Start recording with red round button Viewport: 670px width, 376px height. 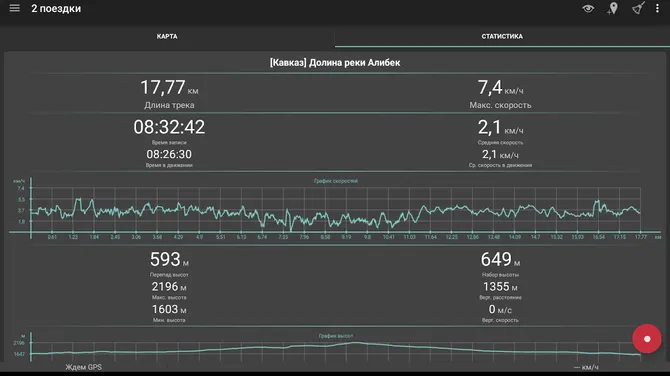pos(647,338)
